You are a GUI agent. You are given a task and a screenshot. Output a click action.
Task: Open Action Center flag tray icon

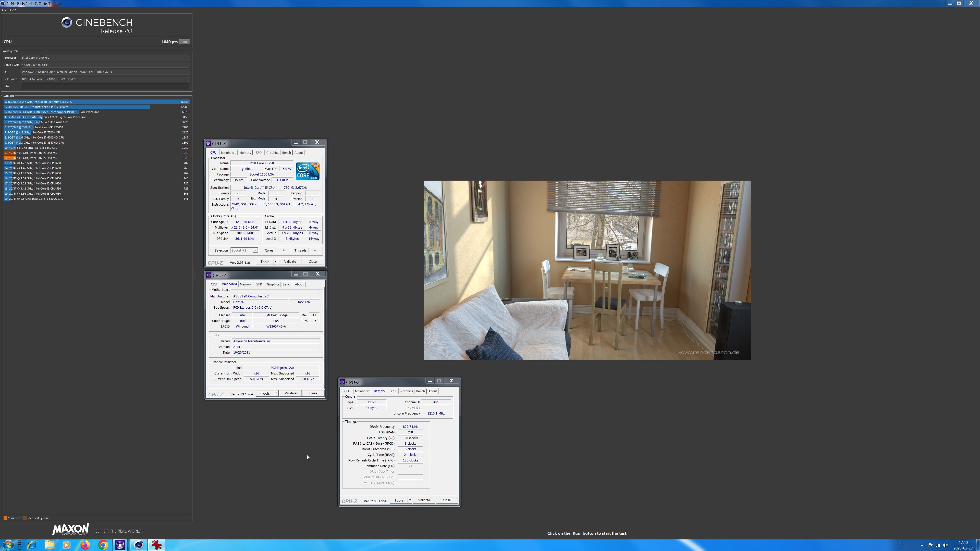coord(930,545)
